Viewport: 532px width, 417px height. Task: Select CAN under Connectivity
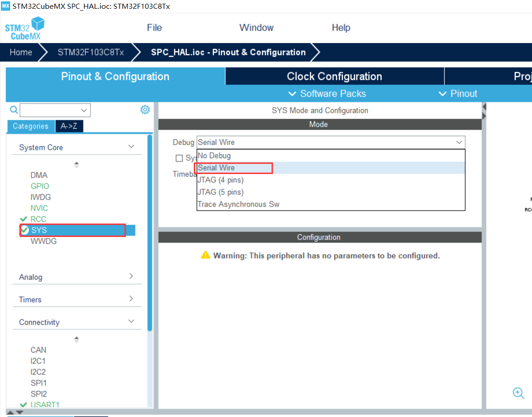(38, 350)
